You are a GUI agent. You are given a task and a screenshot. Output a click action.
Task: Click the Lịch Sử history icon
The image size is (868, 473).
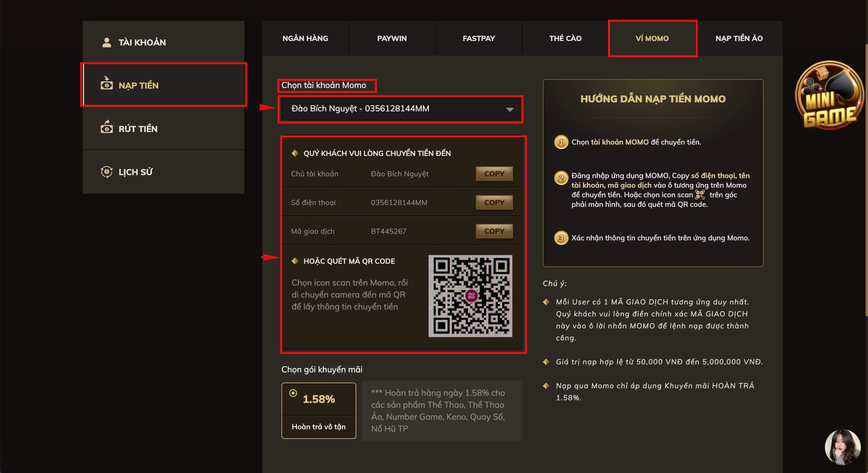coord(106,172)
